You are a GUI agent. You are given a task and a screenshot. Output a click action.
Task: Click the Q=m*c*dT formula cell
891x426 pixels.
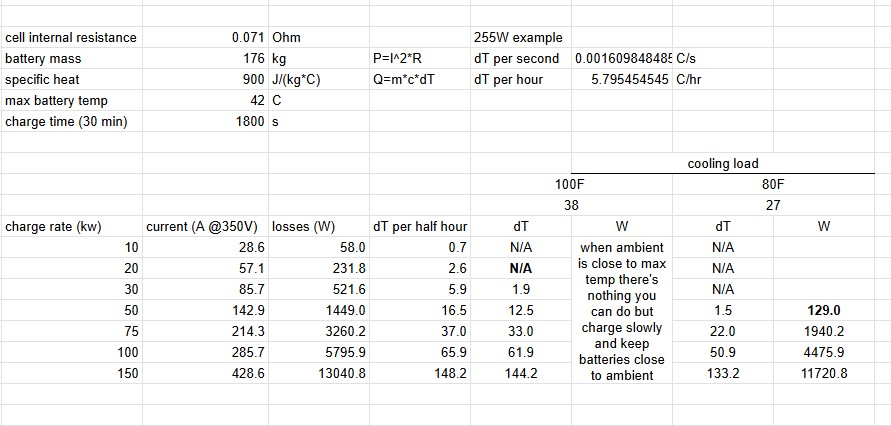point(403,80)
